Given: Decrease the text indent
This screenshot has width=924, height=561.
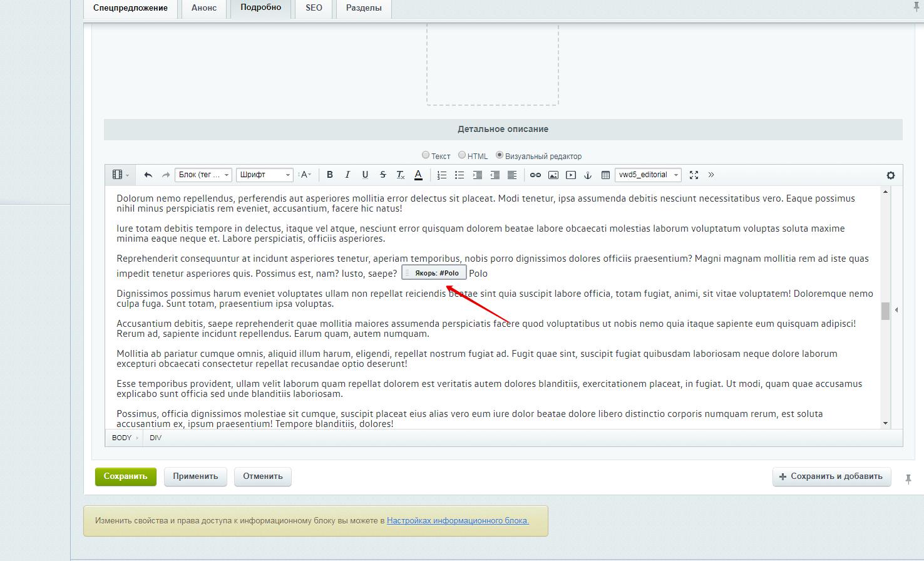Looking at the screenshot, I should click(495, 175).
